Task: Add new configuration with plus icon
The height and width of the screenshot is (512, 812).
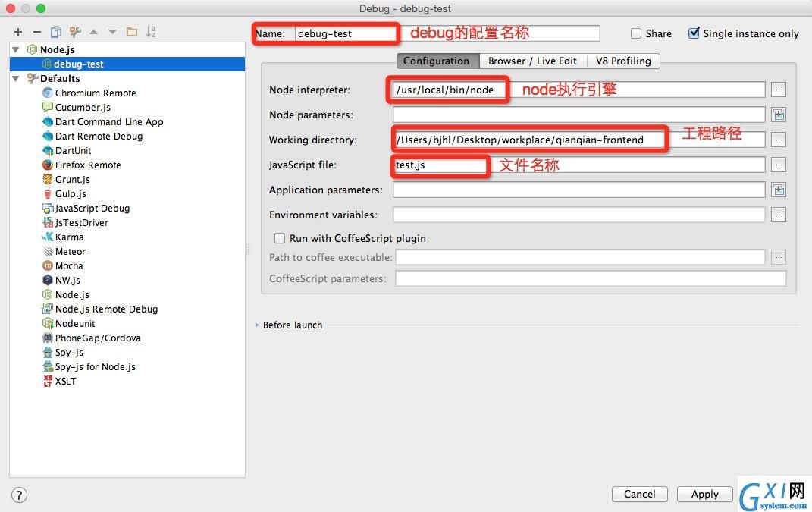Action: [x=18, y=32]
